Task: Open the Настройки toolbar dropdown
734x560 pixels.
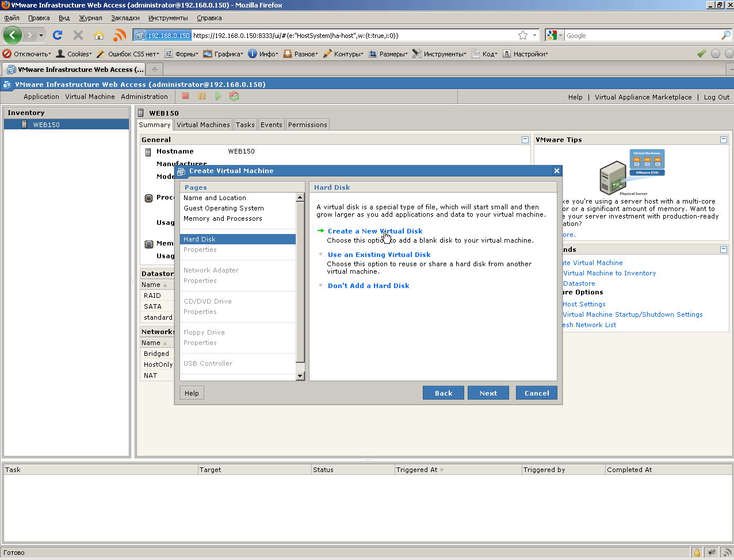Action: coord(525,53)
